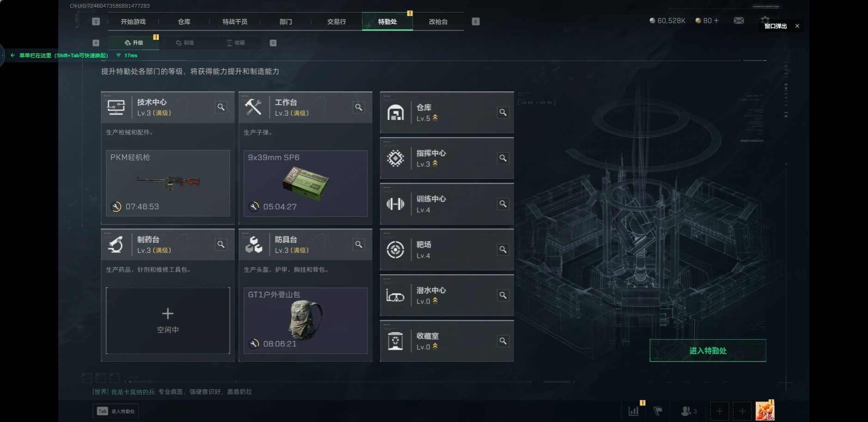Open the 改枪台 tab
Screen dimensions: 868x422
click(x=438, y=22)
